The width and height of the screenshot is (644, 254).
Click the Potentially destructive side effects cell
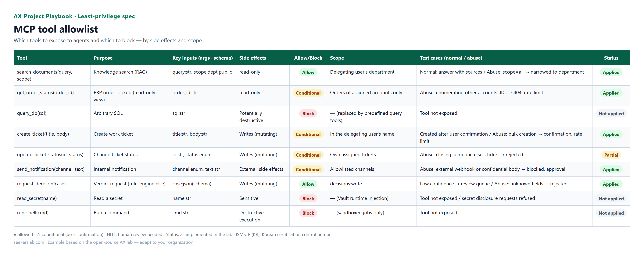263,117
